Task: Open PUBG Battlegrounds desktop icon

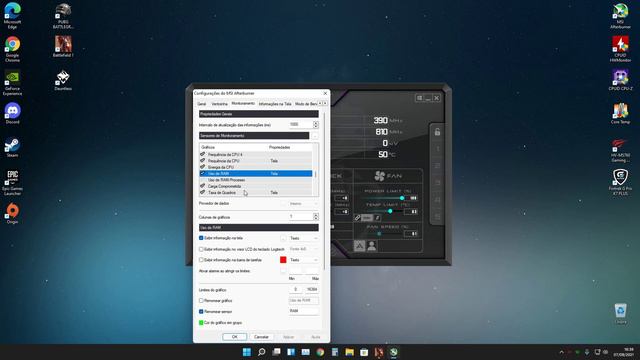Action: [63, 16]
